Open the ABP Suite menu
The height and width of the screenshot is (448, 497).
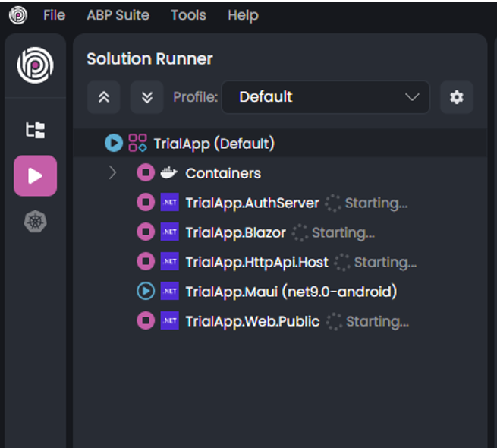click(118, 15)
